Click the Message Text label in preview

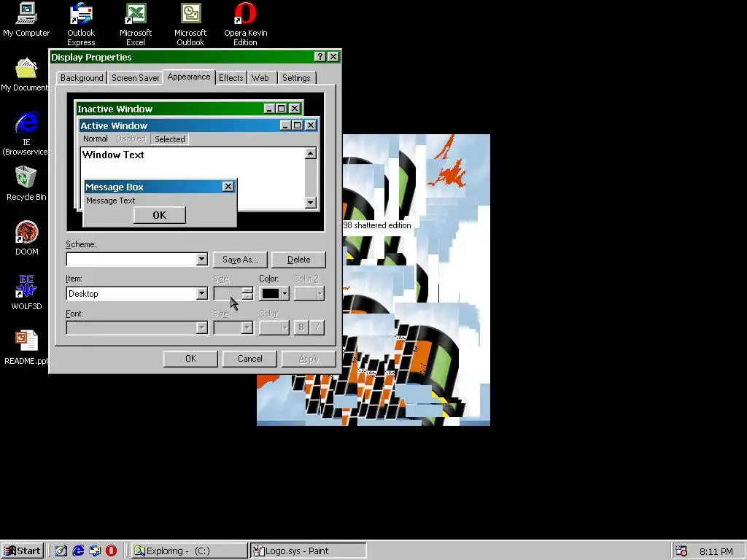(111, 201)
